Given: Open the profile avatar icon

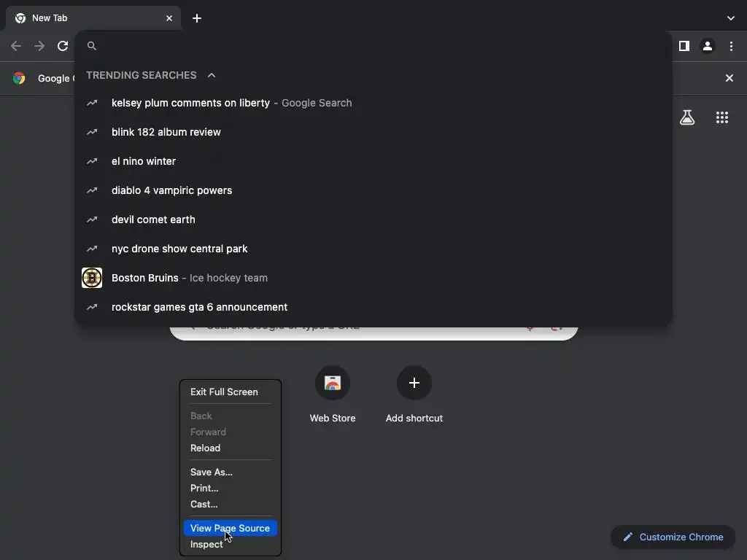Looking at the screenshot, I should point(707,46).
